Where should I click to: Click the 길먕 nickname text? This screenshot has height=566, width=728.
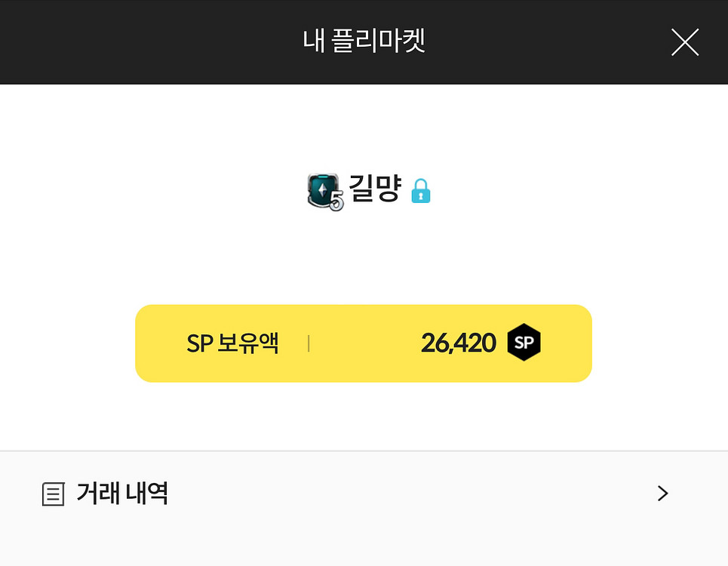tap(373, 189)
